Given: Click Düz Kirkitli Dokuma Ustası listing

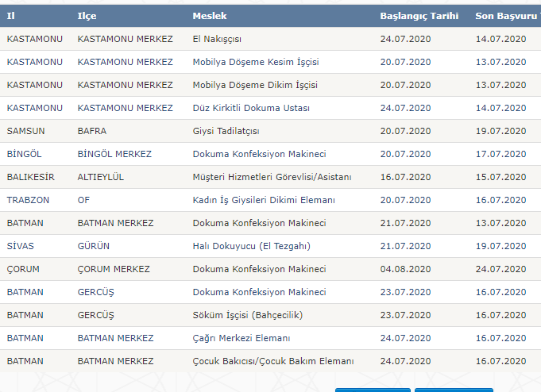Looking at the screenshot, I should coord(250,108).
